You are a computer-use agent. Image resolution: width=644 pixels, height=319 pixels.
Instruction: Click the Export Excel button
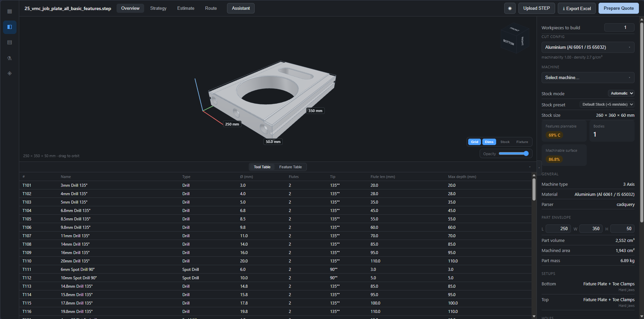click(577, 8)
